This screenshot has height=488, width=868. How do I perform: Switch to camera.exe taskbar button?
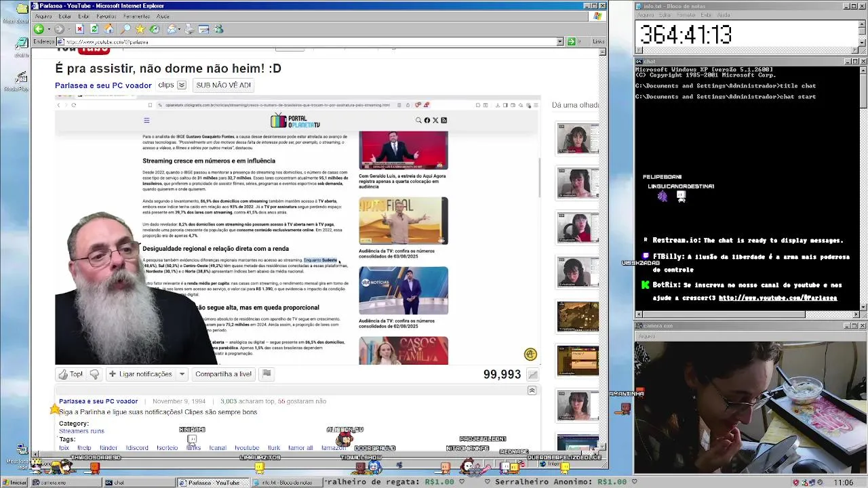pos(66,483)
